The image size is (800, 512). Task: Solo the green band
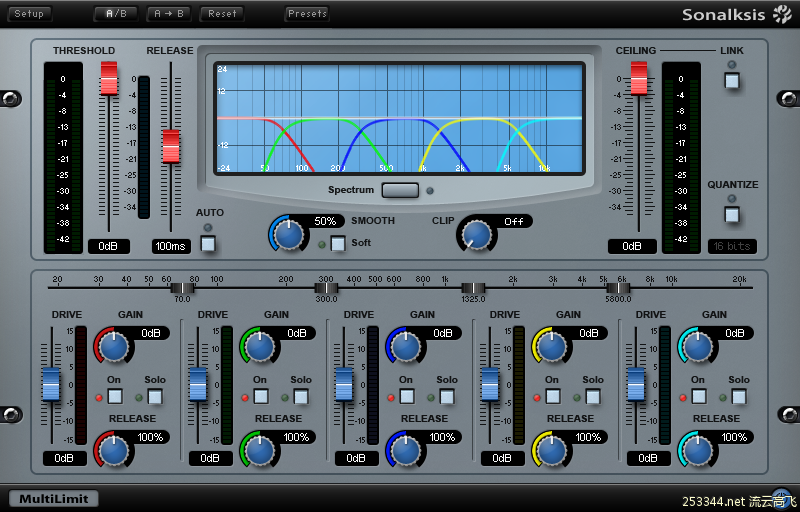tap(301, 396)
